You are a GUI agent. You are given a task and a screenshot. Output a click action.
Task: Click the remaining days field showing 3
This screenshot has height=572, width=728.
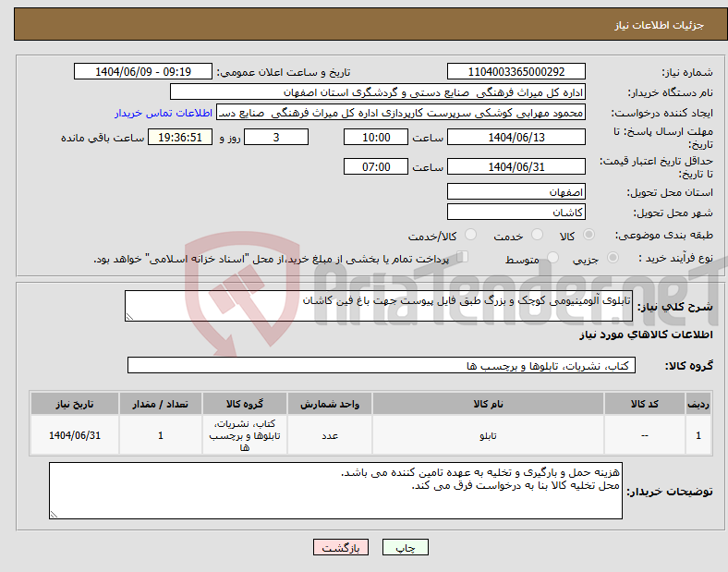[x=276, y=138]
